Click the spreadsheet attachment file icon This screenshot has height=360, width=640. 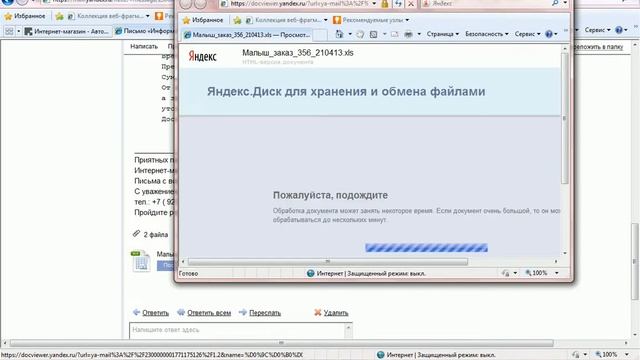click(x=141, y=260)
